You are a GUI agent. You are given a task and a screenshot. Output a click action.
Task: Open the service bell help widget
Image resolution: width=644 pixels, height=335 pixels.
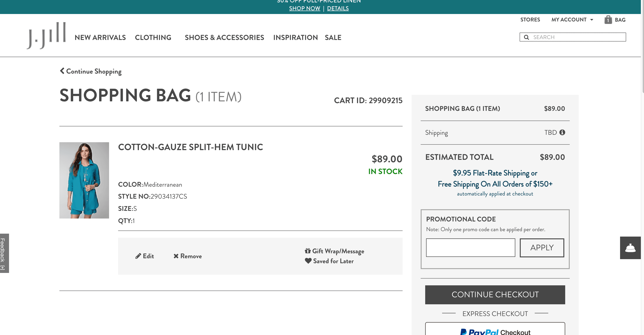click(630, 248)
